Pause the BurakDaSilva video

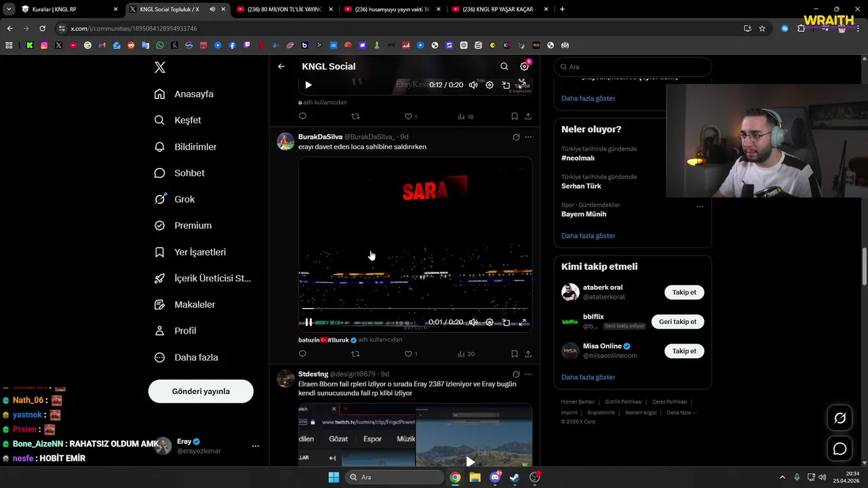pos(309,323)
